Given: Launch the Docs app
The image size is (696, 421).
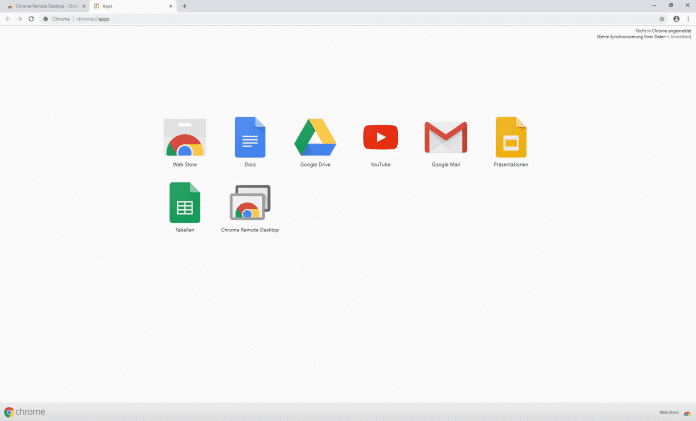Looking at the screenshot, I should click(250, 138).
